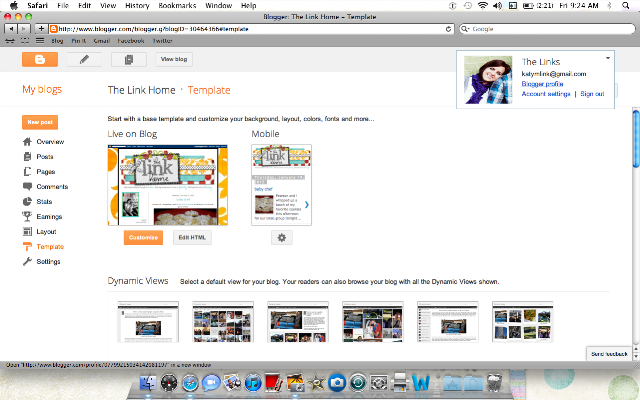Click Safari forward navigation arrow
This screenshot has height=400, width=640.
point(24,29)
